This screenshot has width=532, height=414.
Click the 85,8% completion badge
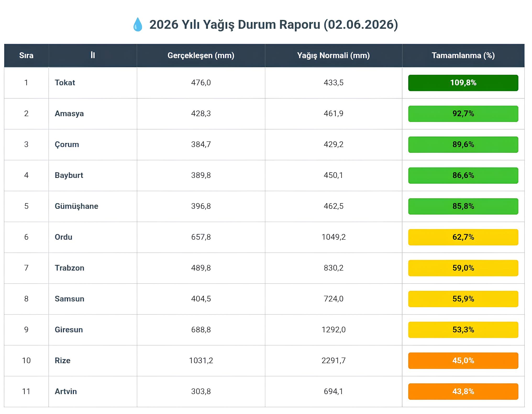coord(463,206)
